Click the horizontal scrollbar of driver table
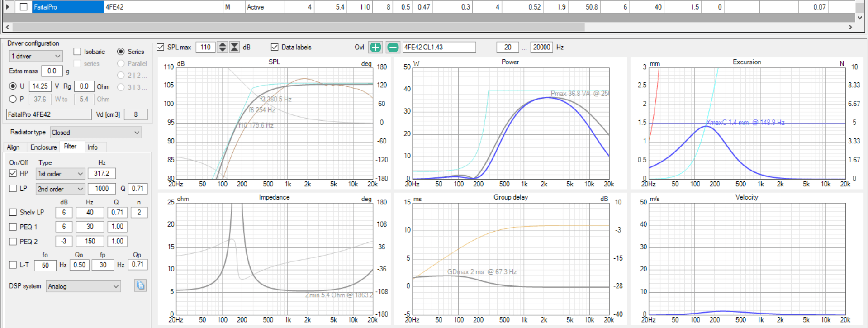This screenshot has width=868, height=328. pos(299,27)
